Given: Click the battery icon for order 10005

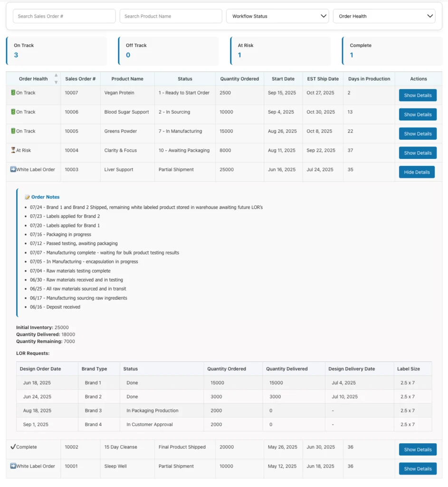Looking at the screenshot, I should coord(13,131).
